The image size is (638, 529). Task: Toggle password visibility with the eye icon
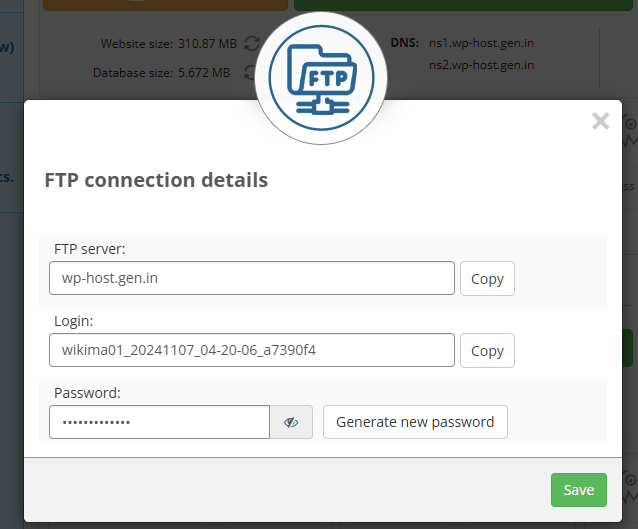click(291, 422)
